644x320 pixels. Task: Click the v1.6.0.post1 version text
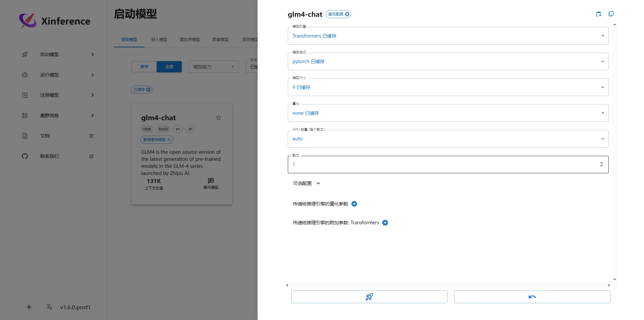[x=75, y=307]
